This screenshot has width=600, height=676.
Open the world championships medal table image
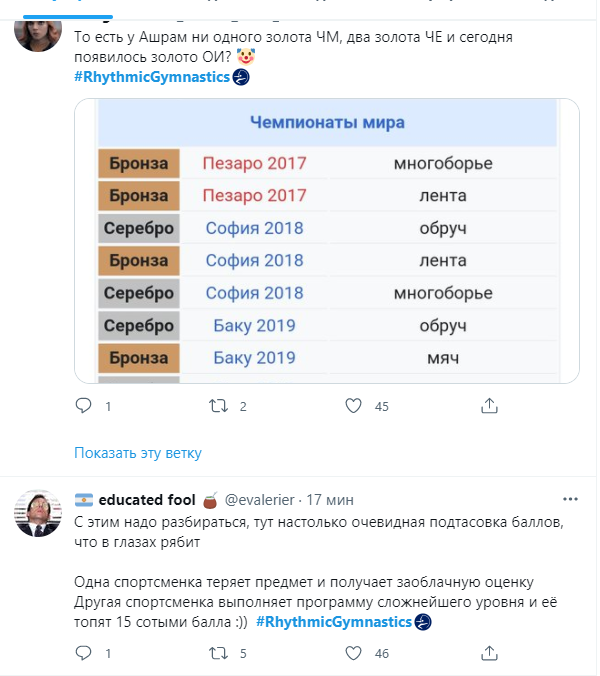point(326,240)
